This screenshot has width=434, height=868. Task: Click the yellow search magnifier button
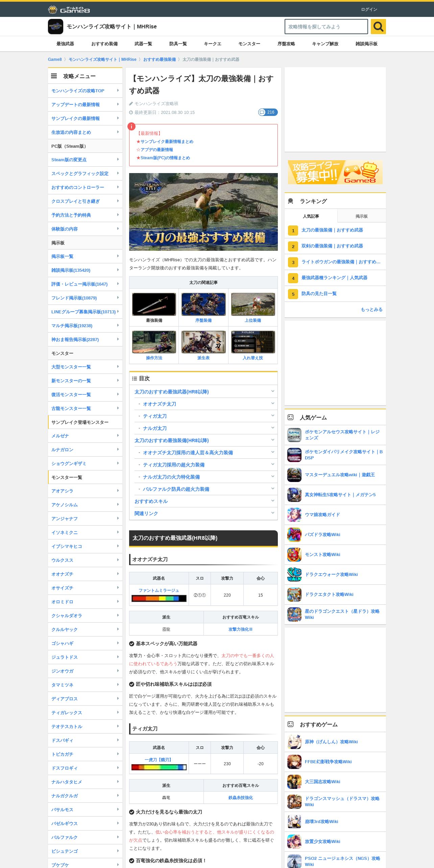click(x=378, y=26)
